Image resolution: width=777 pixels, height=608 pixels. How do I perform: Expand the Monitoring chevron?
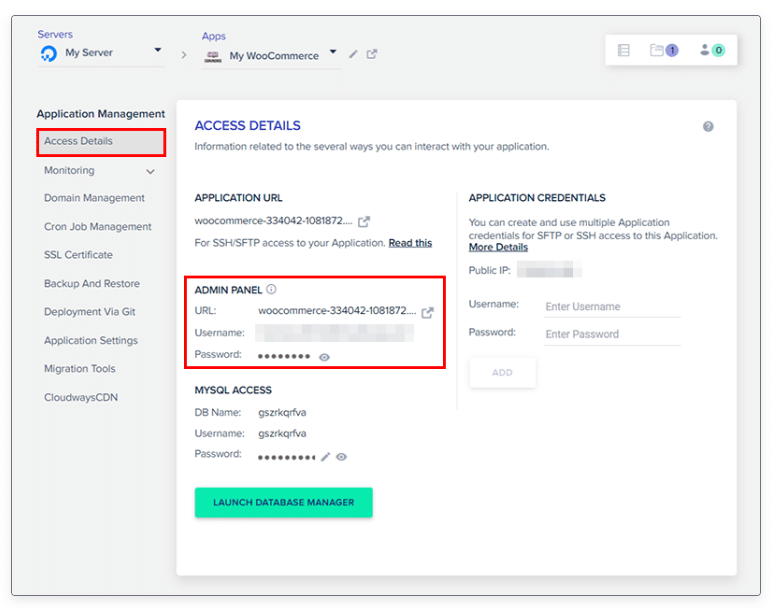[x=150, y=172]
